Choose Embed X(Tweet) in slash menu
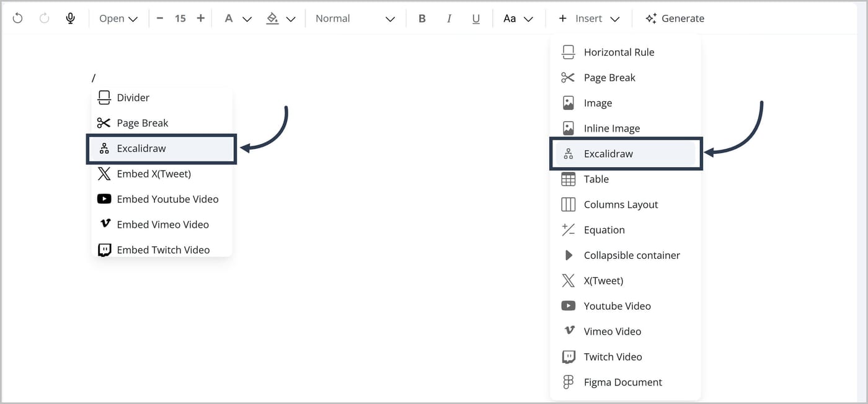This screenshot has height=404, width=868. [x=162, y=174]
